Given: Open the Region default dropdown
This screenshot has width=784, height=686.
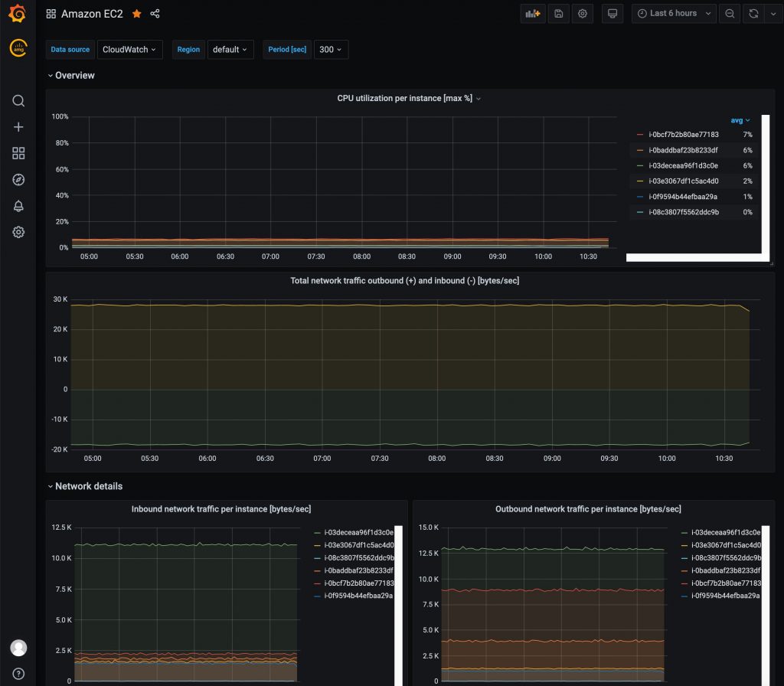Looking at the screenshot, I should click(x=230, y=50).
